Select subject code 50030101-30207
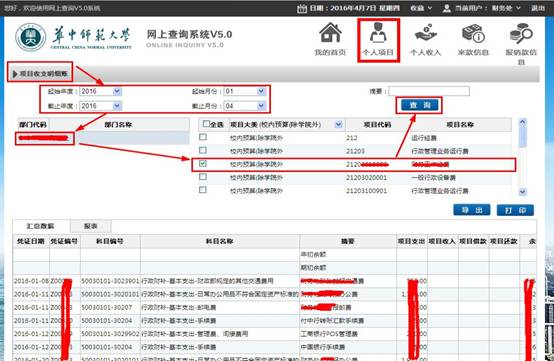Image resolution: width=554 pixels, height=361 pixels. tap(107, 307)
